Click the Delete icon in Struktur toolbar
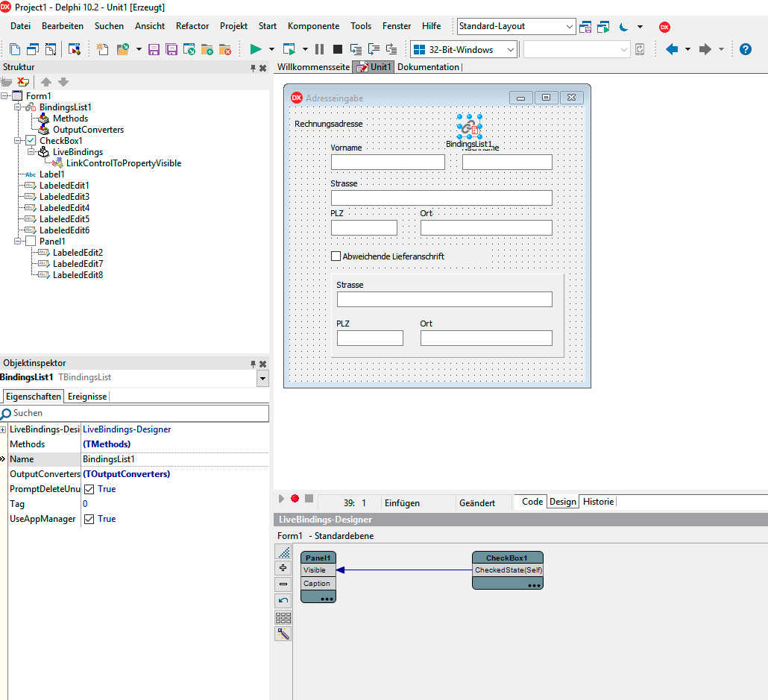768x700 pixels. [23, 82]
